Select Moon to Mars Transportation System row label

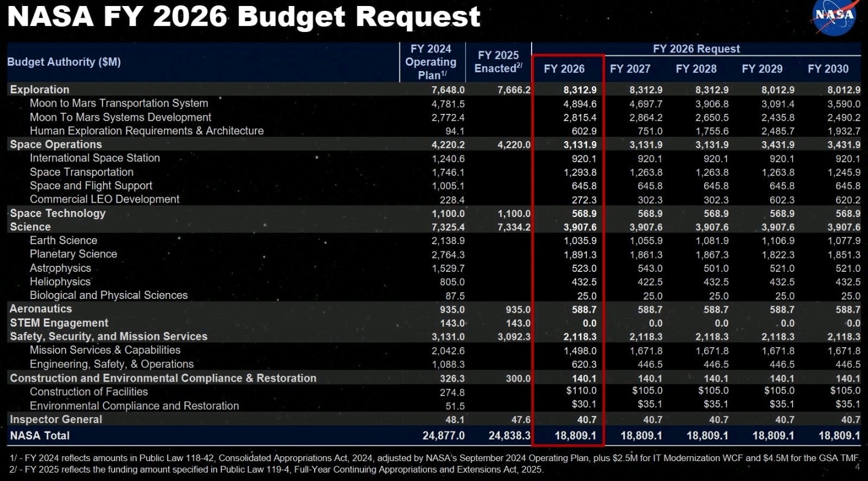pos(119,103)
